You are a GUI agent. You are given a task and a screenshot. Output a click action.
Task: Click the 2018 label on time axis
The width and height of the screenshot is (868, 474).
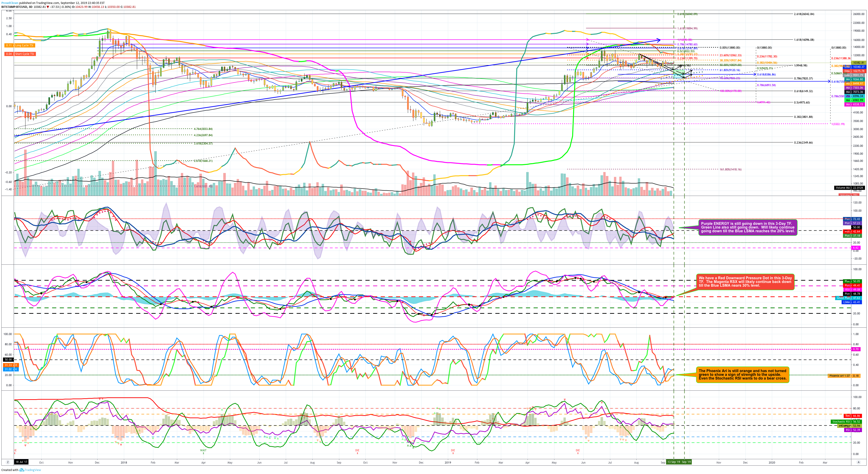coord(124,463)
